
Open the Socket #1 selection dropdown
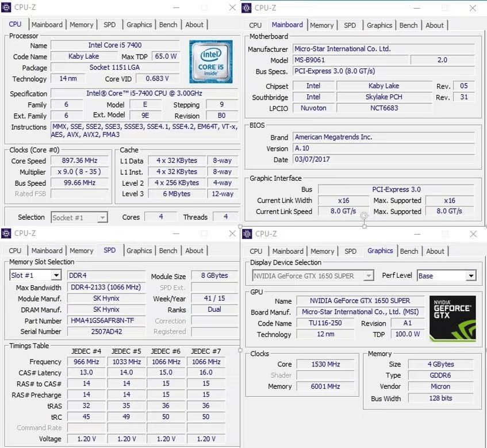[102, 217]
